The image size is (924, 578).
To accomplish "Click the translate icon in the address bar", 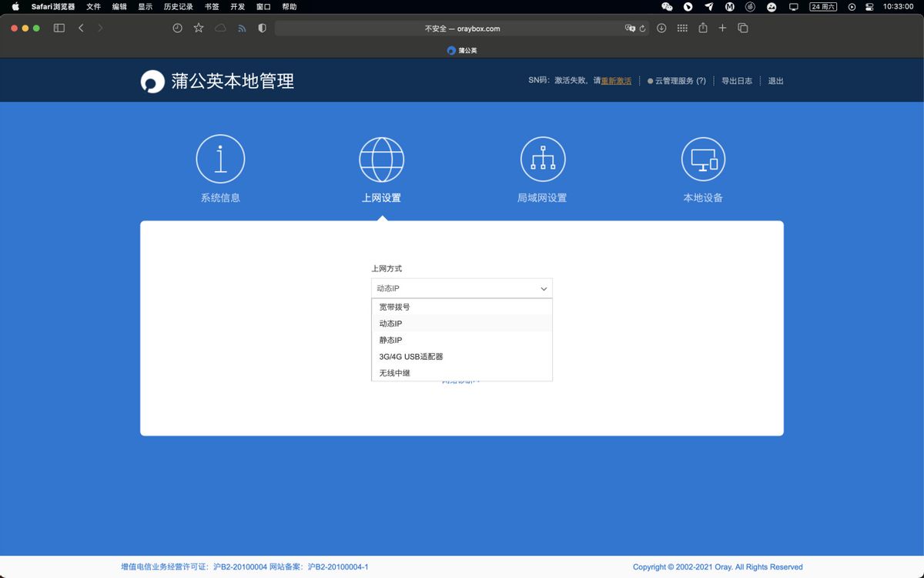I will click(x=630, y=29).
